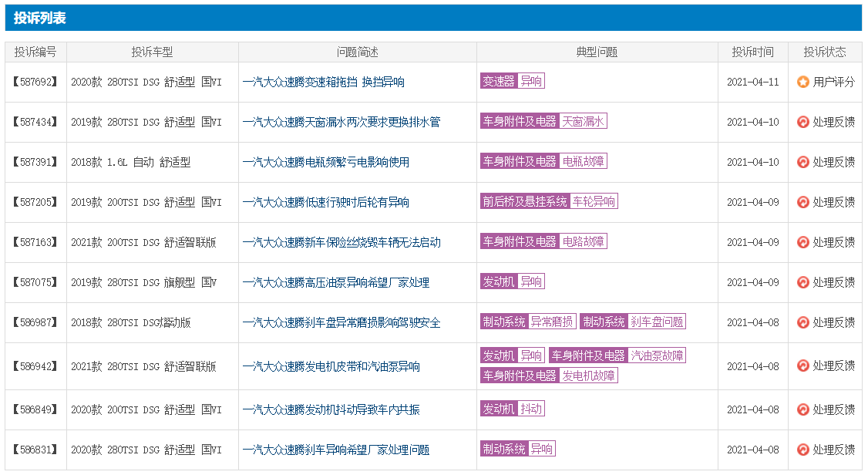868x475 pixels.
Task: Select complaint number 【586831】
Action: click(35, 450)
